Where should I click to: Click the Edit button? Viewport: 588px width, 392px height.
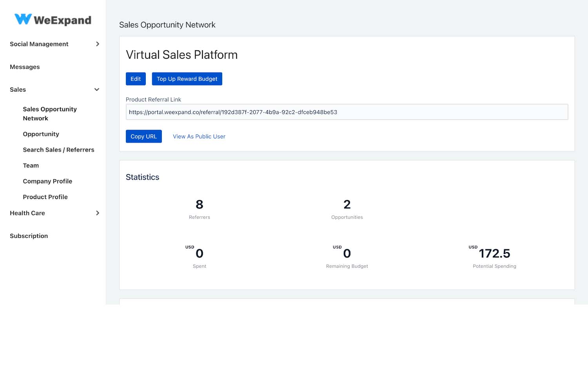tap(136, 79)
